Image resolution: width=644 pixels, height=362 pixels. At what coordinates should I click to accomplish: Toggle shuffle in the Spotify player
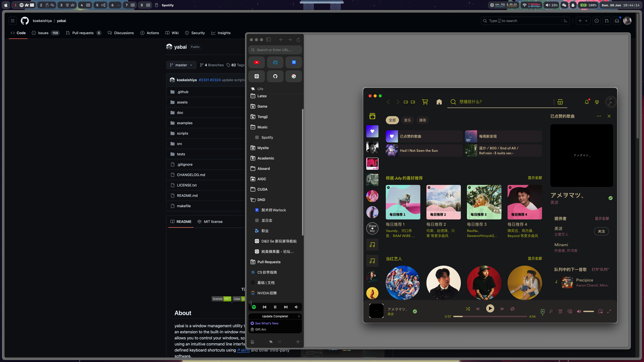coord(468,309)
